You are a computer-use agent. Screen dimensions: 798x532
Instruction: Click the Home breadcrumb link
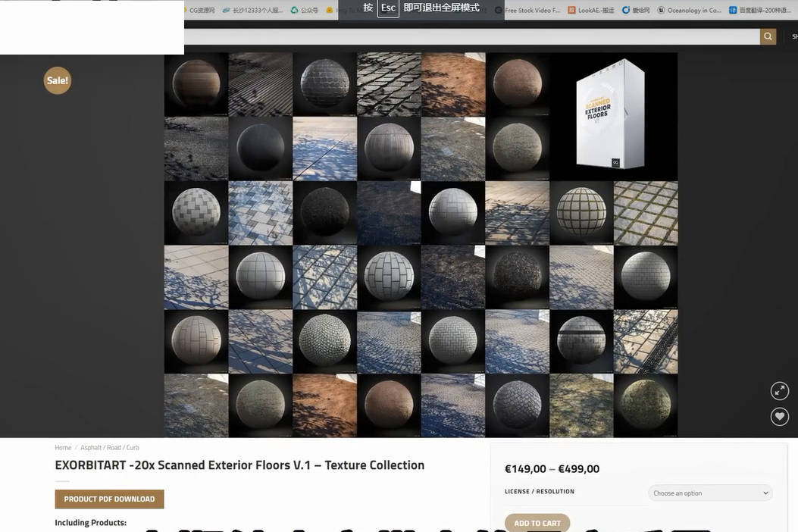click(63, 448)
